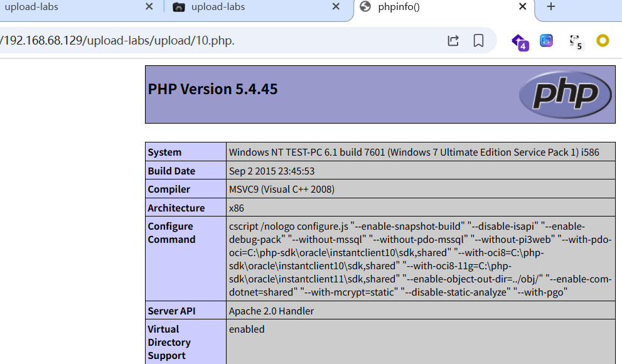Open the blue square extension icon

546,40
